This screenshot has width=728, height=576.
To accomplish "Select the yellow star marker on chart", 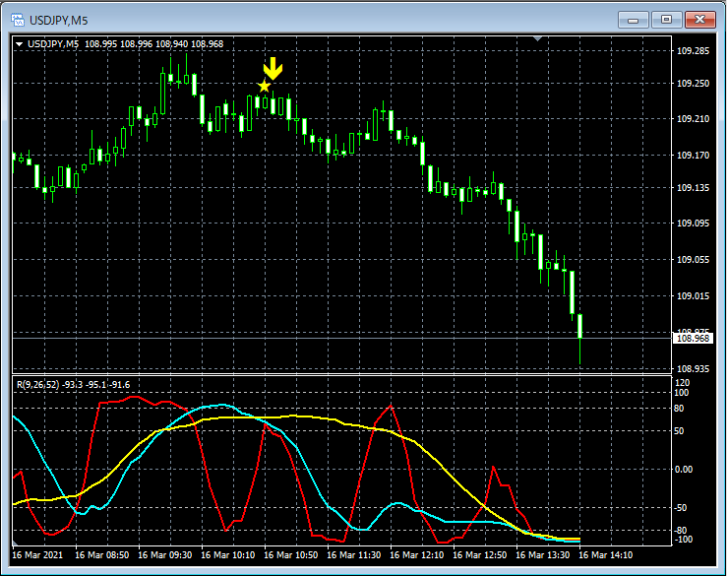I will 264,87.
